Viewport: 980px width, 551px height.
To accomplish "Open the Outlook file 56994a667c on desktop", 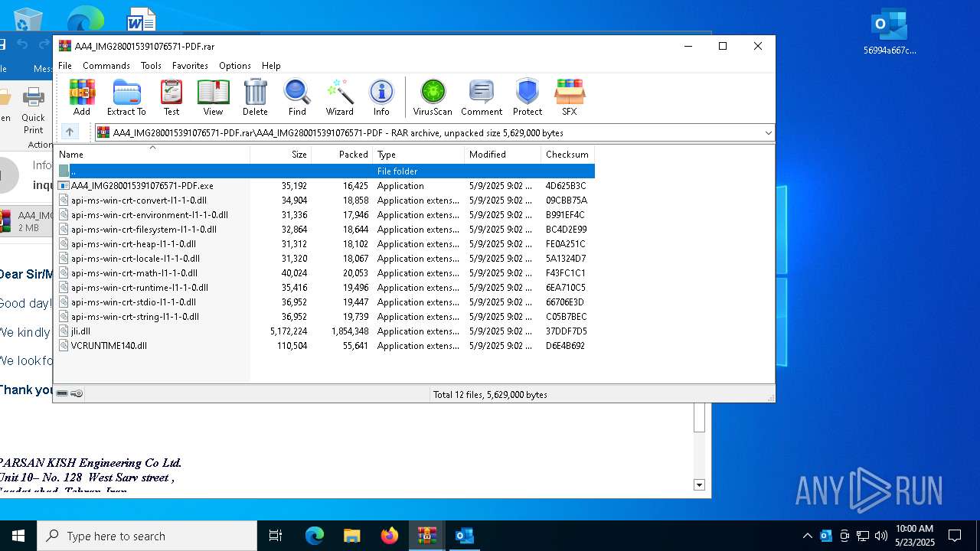I will pos(890,32).
